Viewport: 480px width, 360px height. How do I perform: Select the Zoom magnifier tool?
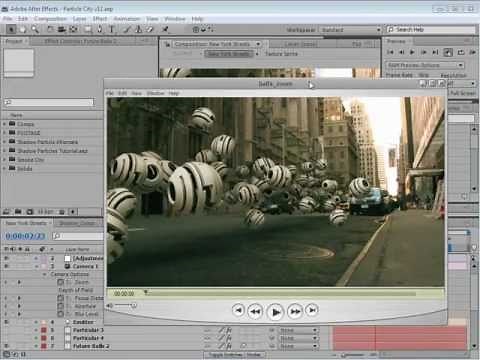coord(35,29)
